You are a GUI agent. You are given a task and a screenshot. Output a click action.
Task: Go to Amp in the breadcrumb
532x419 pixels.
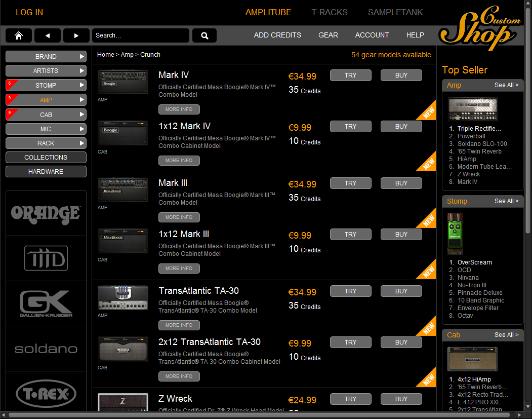[x=127, y=55]
